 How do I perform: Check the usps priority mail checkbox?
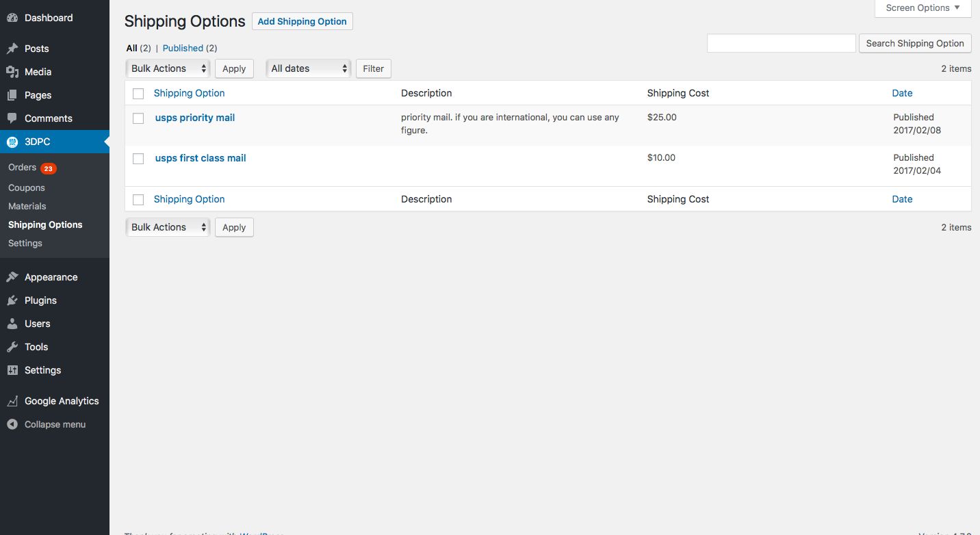point(138,118)
